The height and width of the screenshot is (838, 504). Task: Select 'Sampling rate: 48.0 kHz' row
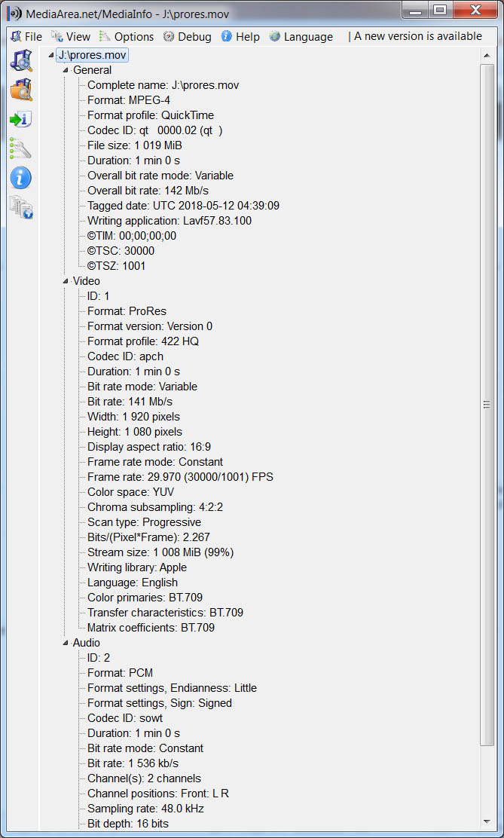[145, 809]
